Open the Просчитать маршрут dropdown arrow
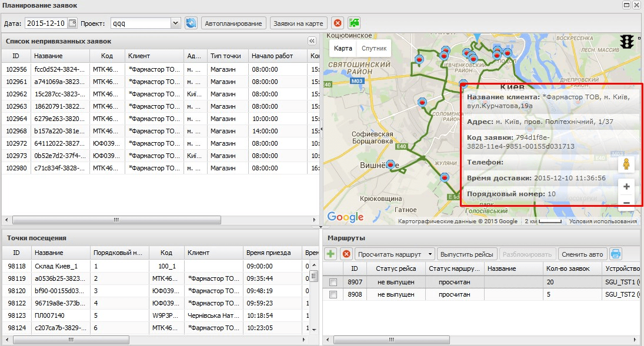 click(x=430, y=254)
